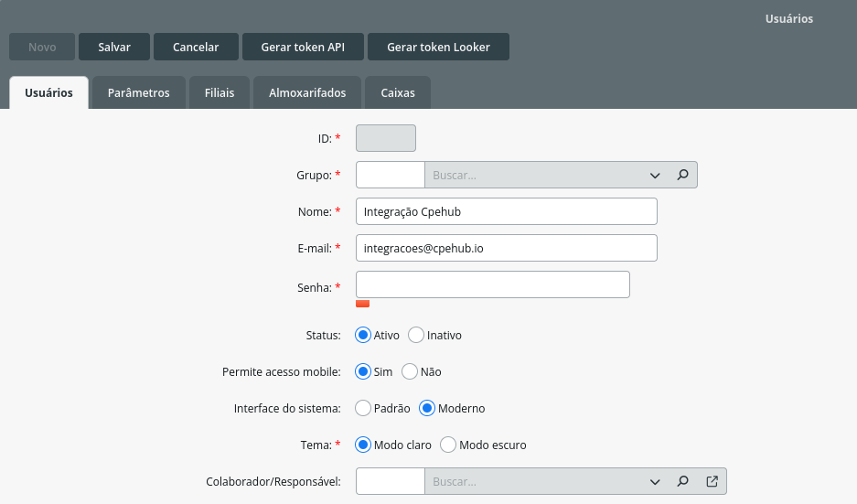The width and height of the screenshot is (857, 504).
Task: Click the Grupo code input box
Action: coord(391,175)
